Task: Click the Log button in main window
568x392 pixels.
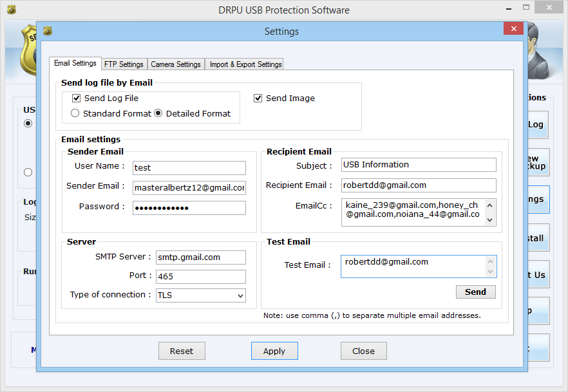Action: pyautogui.click(x=538, y=125)
